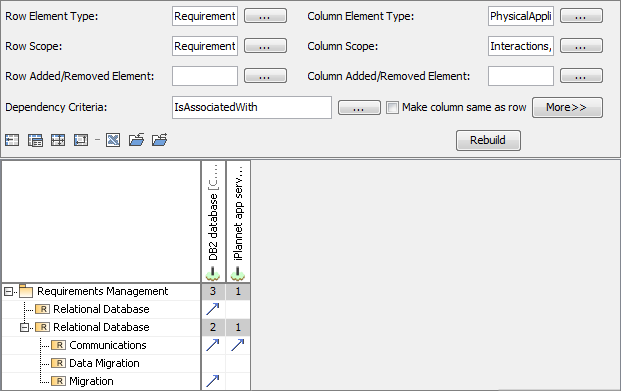
Task: Click the R icon of first Relational Database
Action: pyautogui.click(x=42, y=309)
